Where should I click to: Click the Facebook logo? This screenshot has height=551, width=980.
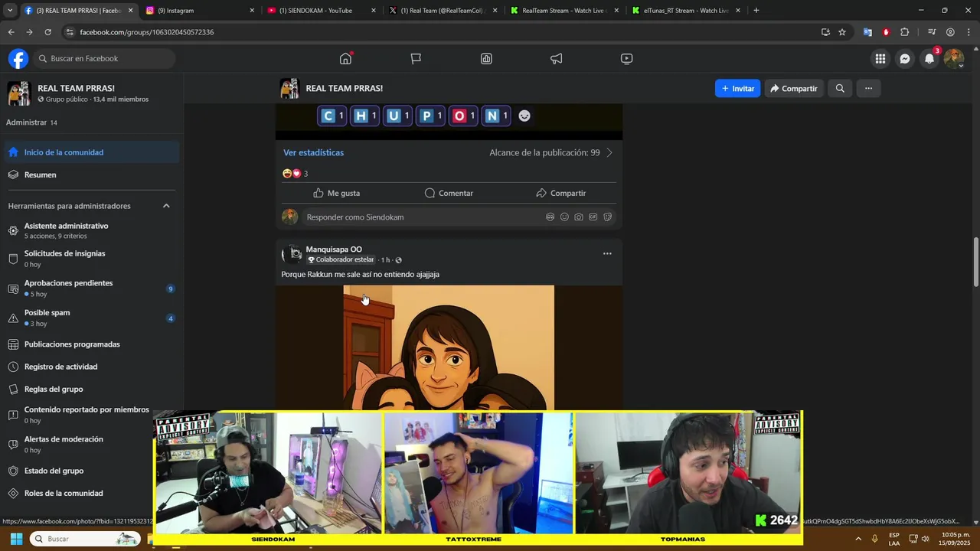[18, 58]
